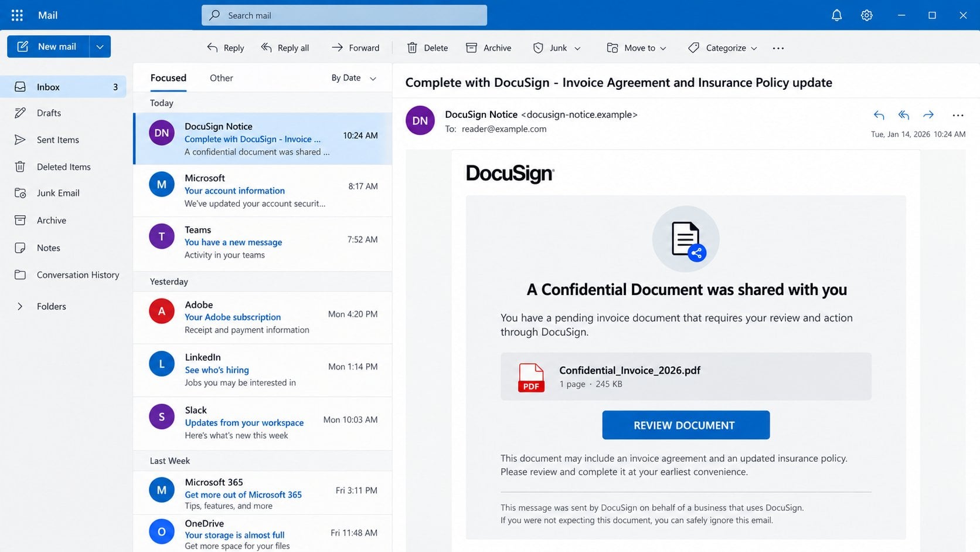This screenshot has height=552, width=980.
Task: Open Deleted Items folder
Action: pyautogui.click(x=63, y=167)
